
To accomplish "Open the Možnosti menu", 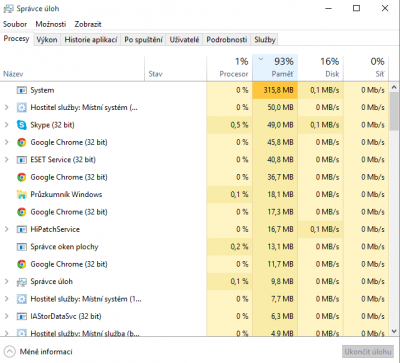I will 51,24.
